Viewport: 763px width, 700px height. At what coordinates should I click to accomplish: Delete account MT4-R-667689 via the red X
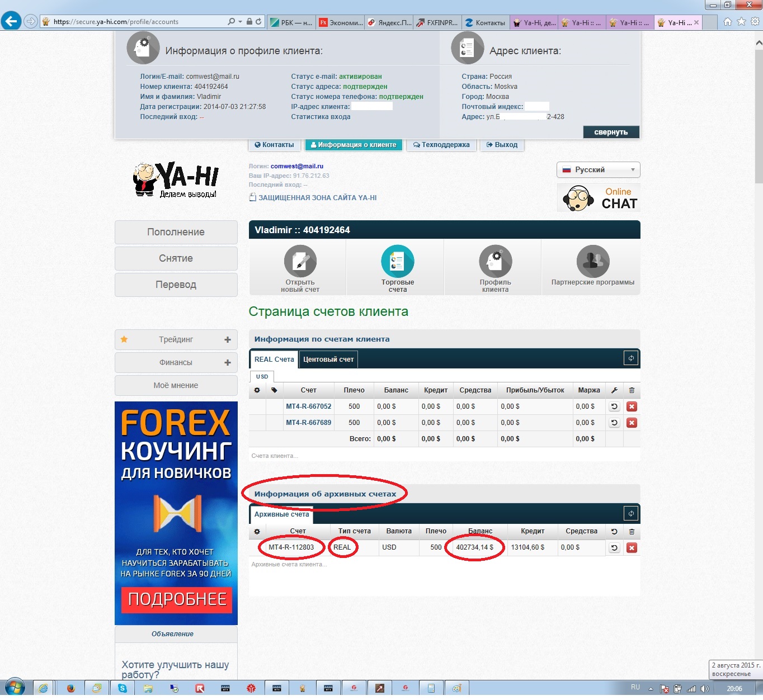(x=632, y=423)
